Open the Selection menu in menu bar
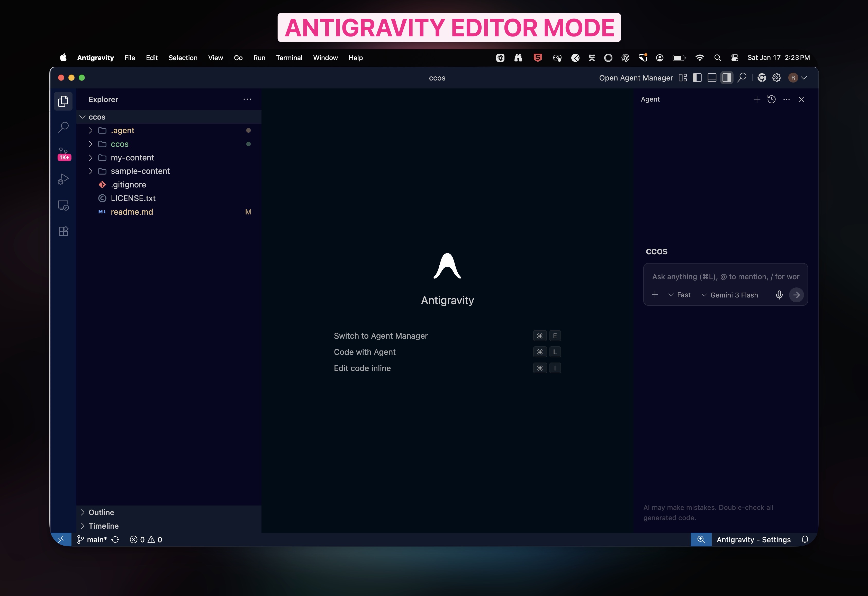 click(183, 58)
